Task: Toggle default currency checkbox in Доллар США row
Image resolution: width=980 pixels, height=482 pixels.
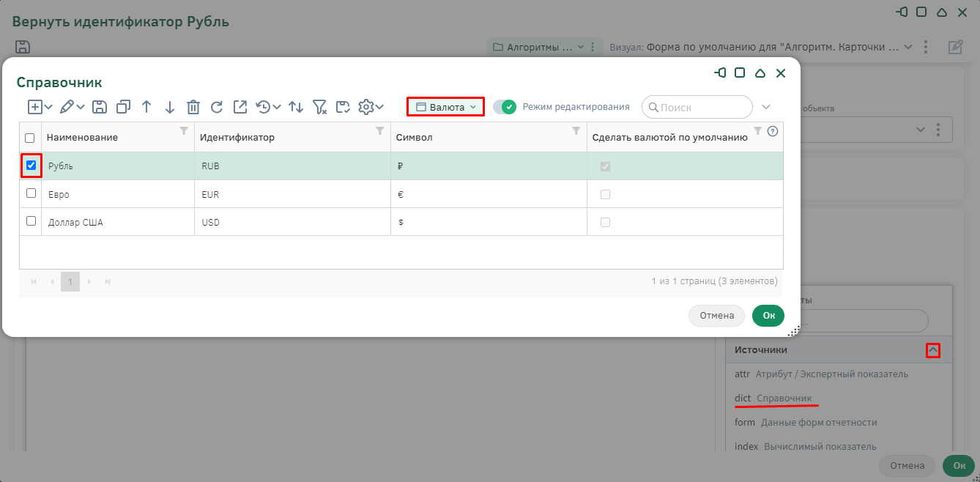Action: tap(605, 222)
